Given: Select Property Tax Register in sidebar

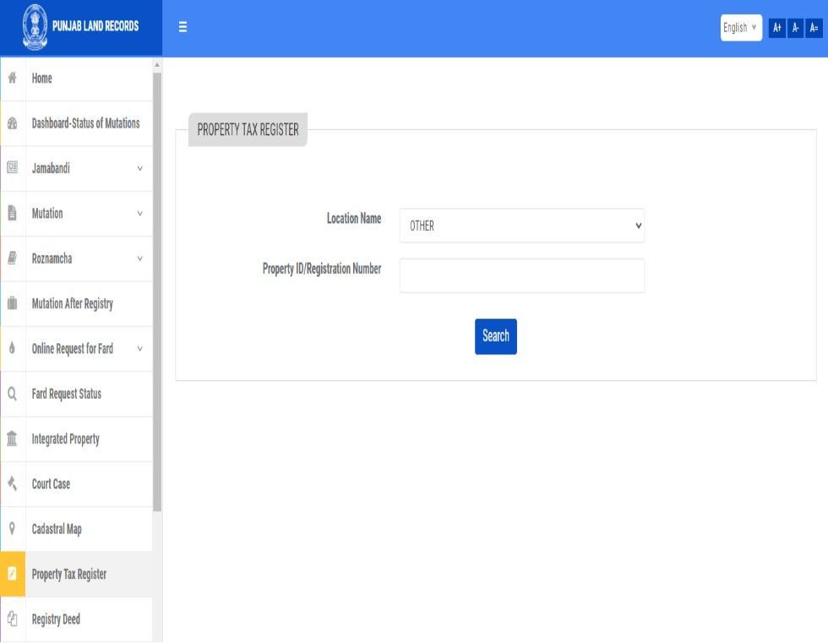Looking at the screenshot, I should (x=69, y=575).
